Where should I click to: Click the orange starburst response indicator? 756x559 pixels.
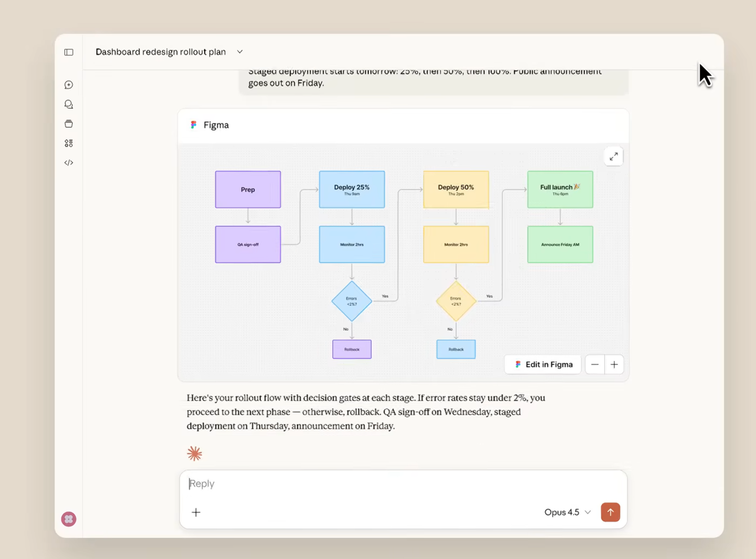click(194, 453)
